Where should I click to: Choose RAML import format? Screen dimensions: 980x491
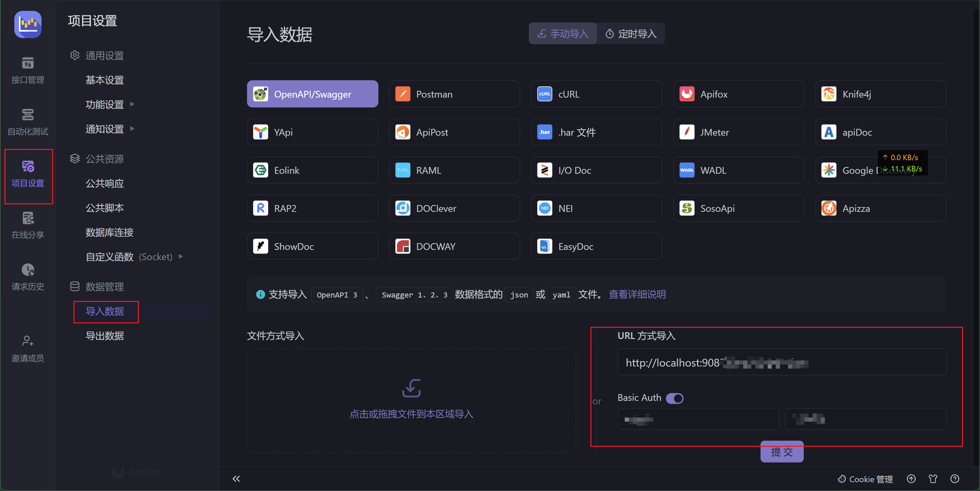pyautogui.click(x=455, y=170)
